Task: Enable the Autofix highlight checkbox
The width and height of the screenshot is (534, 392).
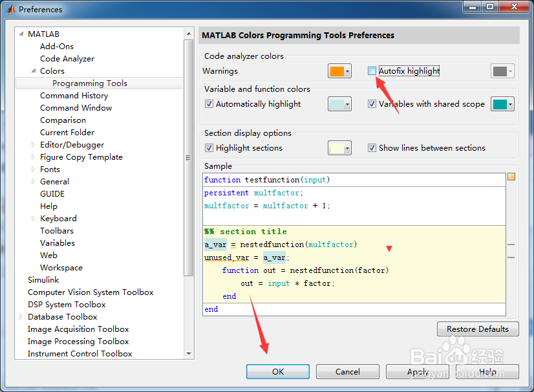Action: [x=372, y=71]
